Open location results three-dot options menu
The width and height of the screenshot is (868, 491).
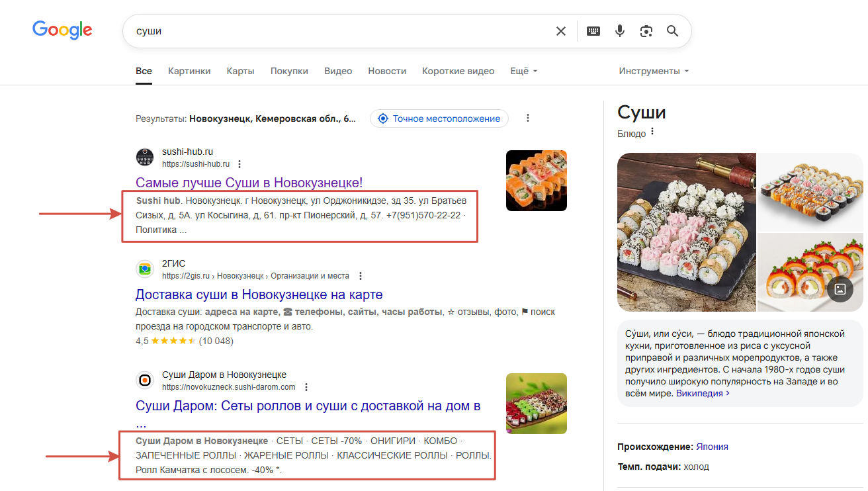pos(528,118)
